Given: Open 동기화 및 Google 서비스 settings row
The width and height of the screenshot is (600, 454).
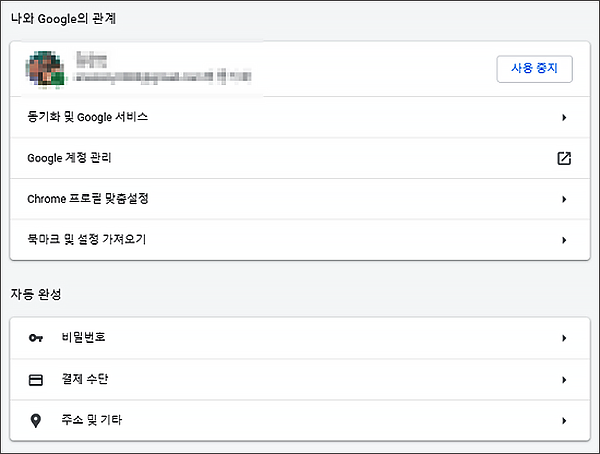Looking at the screenshot, I should click(300, 117).
